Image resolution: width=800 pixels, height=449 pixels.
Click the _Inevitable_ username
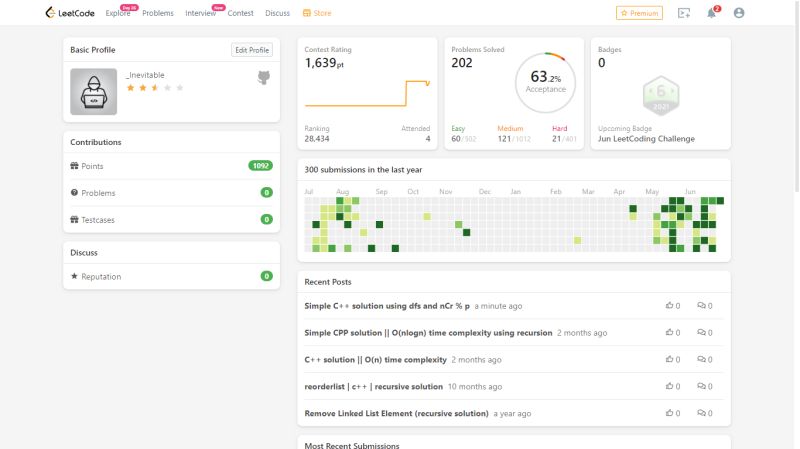coord(146,75)
